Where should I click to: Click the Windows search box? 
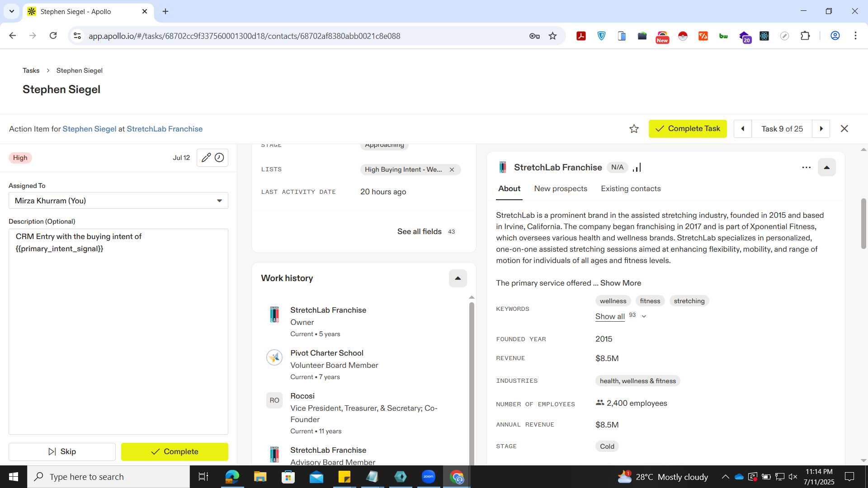point(108,477)
